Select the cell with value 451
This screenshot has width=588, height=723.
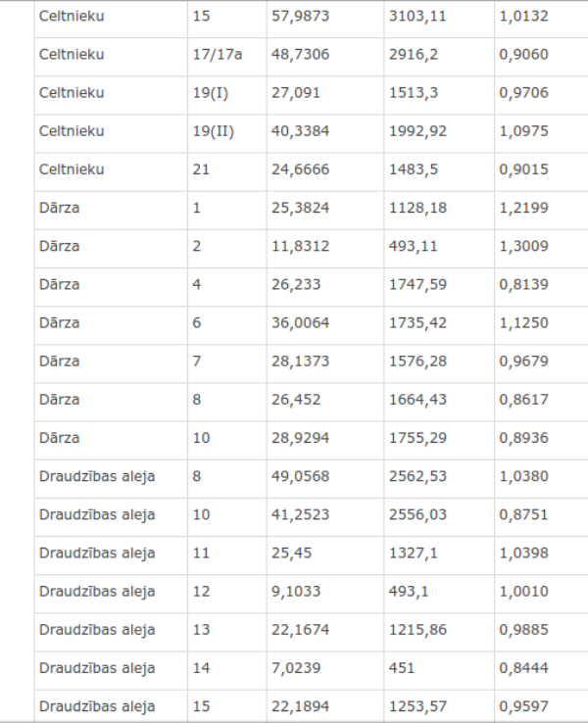[x=439, y=670]
